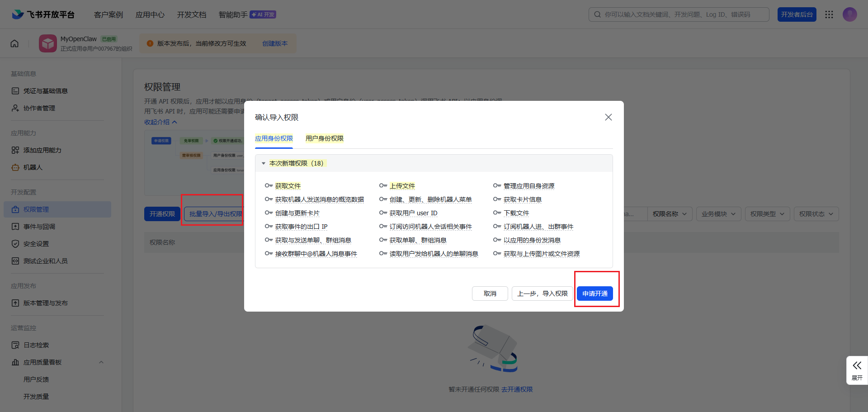Collapse the 本次新增权限 section
The height and width of the screenshot is (412, 868).
(x=264, y=163)
